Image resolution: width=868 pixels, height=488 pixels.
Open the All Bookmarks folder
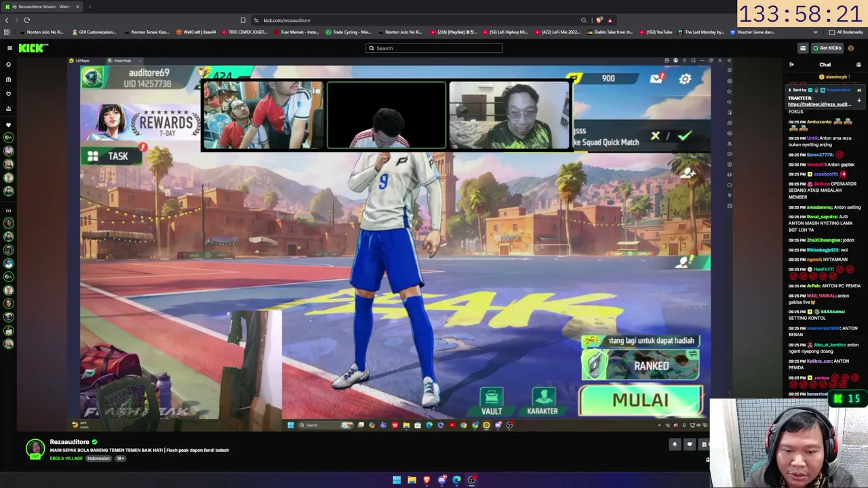(846, 32)
